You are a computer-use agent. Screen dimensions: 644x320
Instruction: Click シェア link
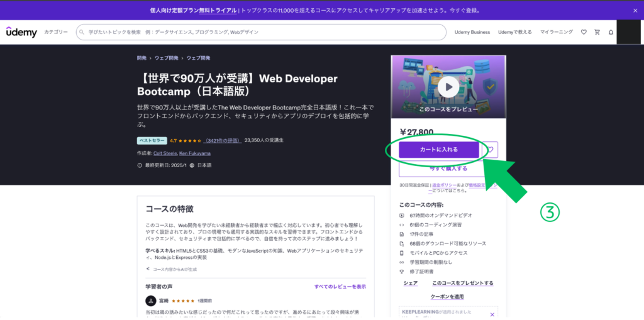point(410,283)
